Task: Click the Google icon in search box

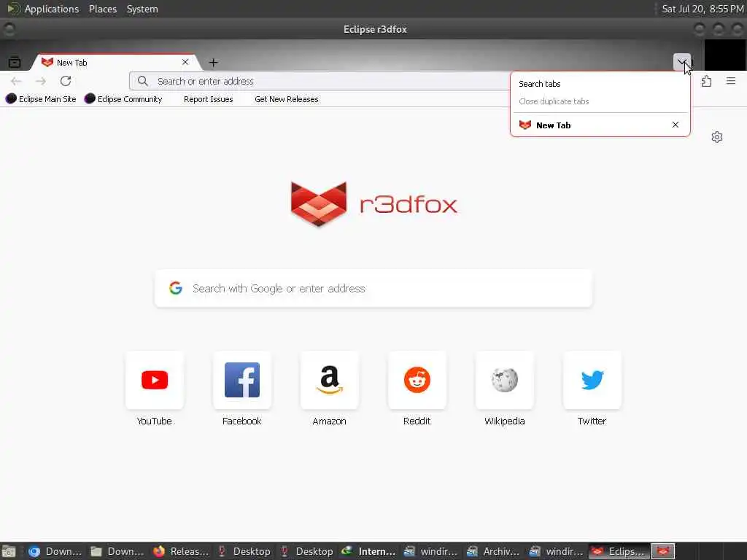Action: (x=176, y=288)
